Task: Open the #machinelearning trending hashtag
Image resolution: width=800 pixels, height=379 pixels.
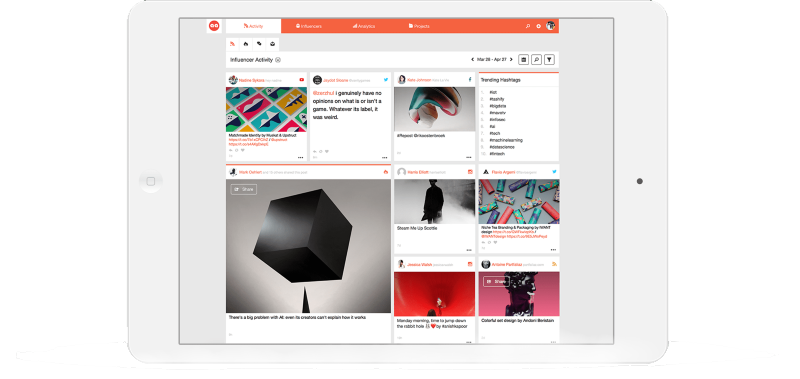Action: point(506,140)
